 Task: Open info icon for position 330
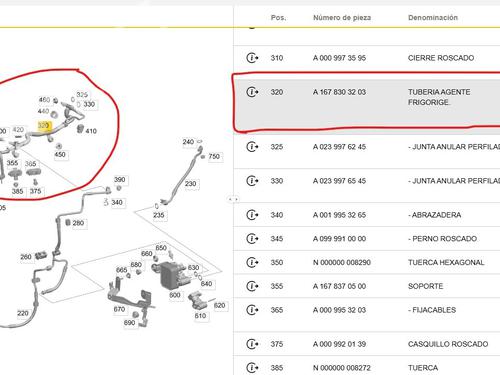tap(252, 181)
